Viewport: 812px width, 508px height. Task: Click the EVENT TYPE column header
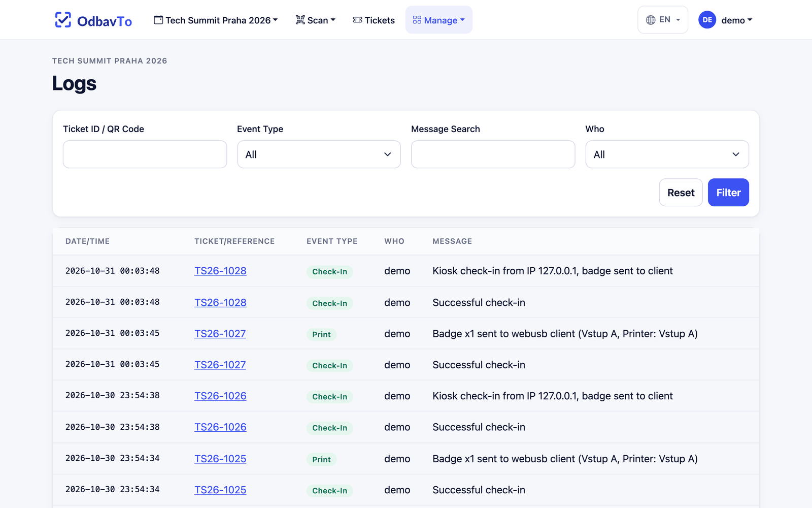[332, 241]
